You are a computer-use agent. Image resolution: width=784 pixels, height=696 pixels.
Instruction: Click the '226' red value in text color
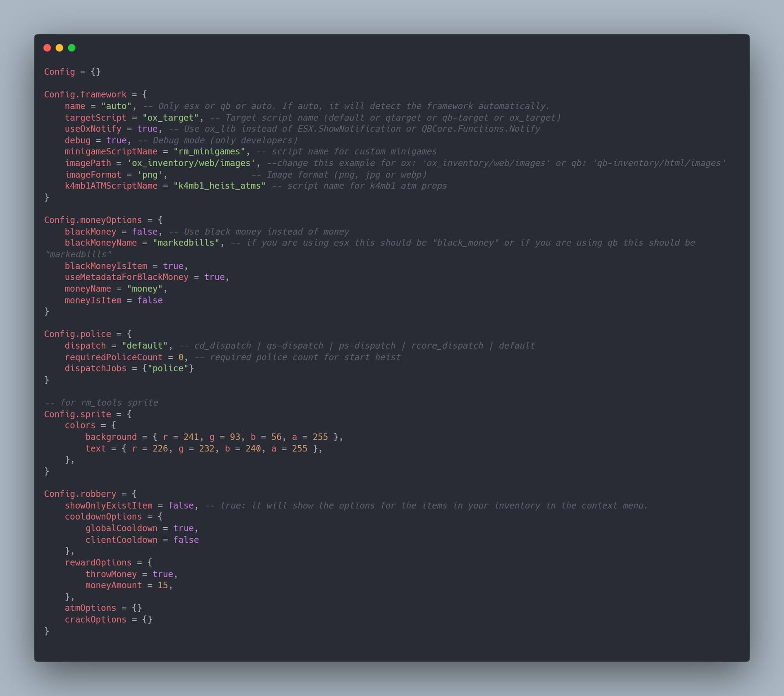pyautogui.click(x=160, y=448)
